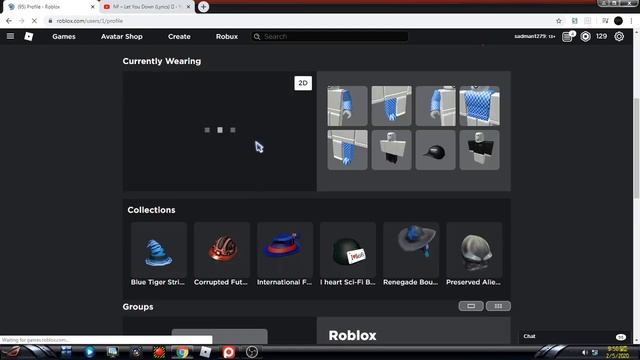Open the blue media player taskbar icon
Viewport: 640px width, 360px height.
pos(89,352)
